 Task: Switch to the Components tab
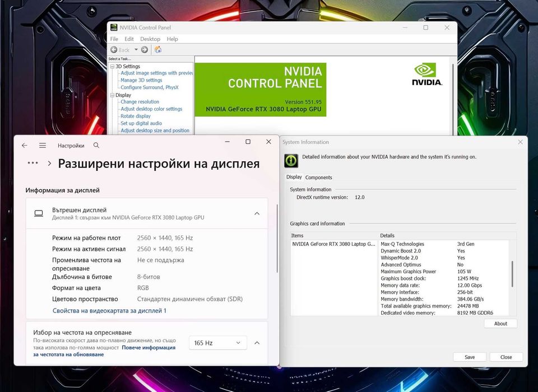pos(319,178)
